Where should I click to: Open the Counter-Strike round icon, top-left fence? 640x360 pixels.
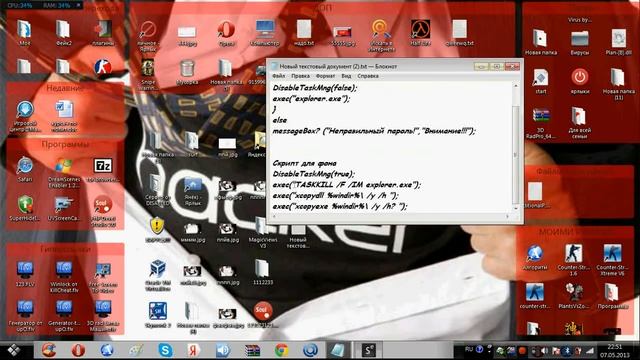pos(102,67)
